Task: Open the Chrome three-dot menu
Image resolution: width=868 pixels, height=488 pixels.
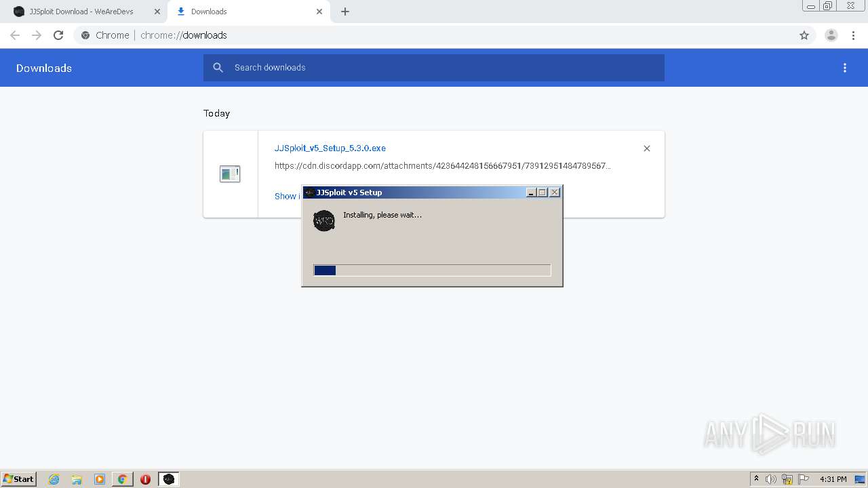Action: click(x=853, y=35)
